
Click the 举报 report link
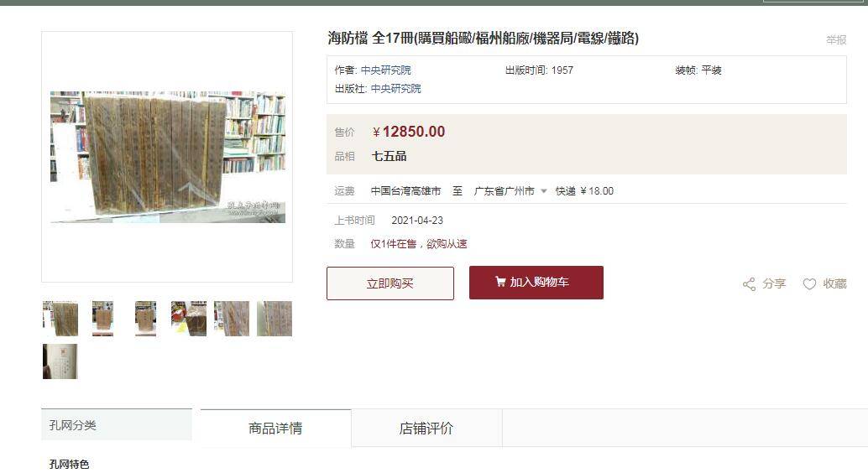click(836, 39)
